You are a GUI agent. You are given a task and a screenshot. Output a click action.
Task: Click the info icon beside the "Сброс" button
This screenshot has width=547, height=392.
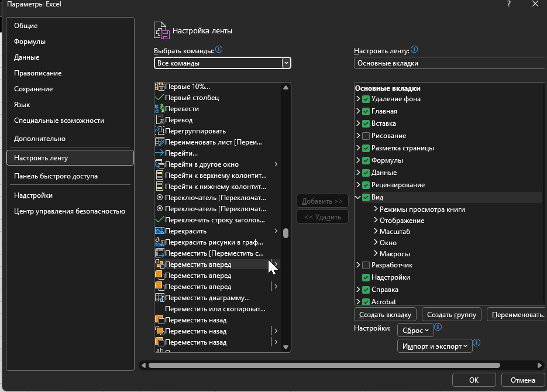pyautogui.click(x=438, y=327)
